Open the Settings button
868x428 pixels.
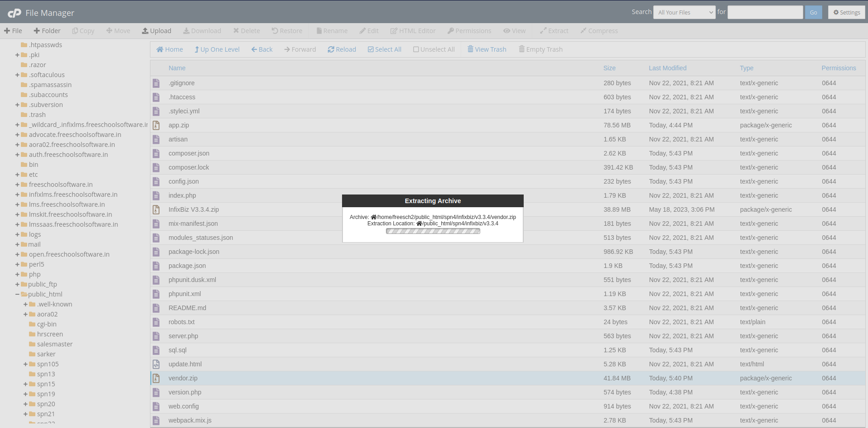click(846, 12)
